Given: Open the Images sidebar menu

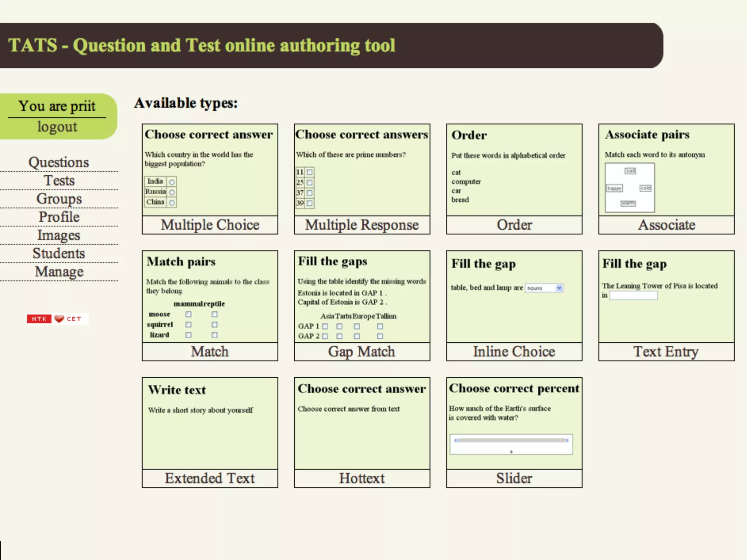Looking at the screenshot, I should pos(59,235).
